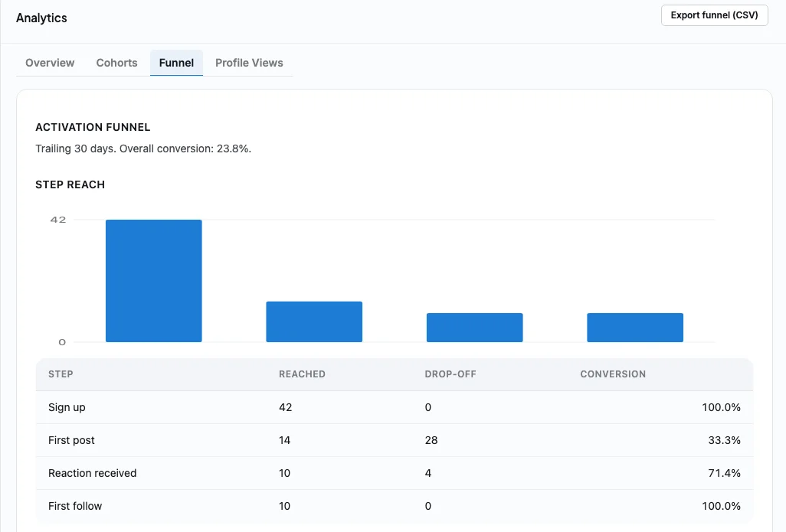Select the Sign up row label
The image size is (786, 532).
(67, 407)
